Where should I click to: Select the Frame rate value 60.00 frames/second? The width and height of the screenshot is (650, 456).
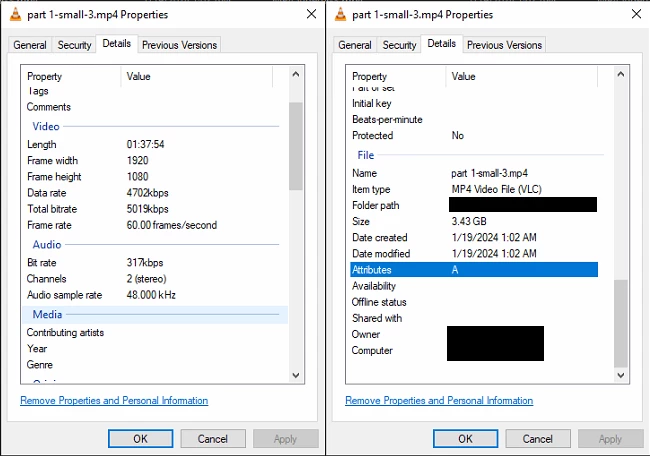(172, 225)
